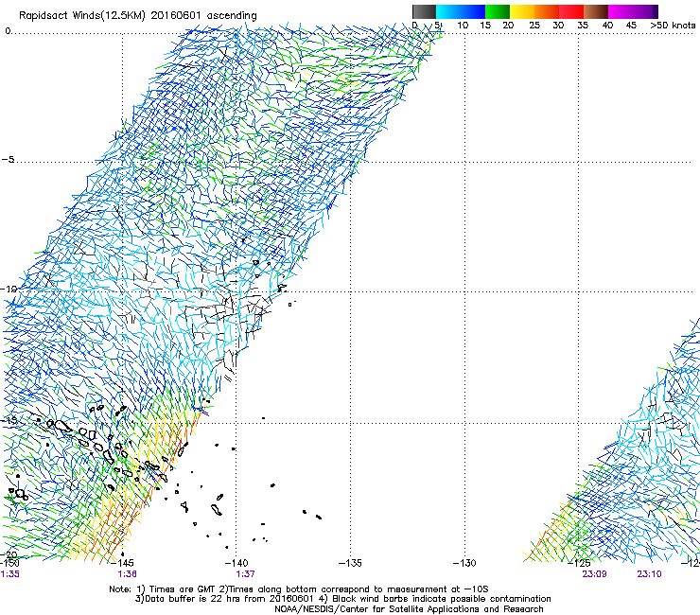Click the '-5' latitude label on the left axis
Screen dimensions: 700x615
point(8,160)
